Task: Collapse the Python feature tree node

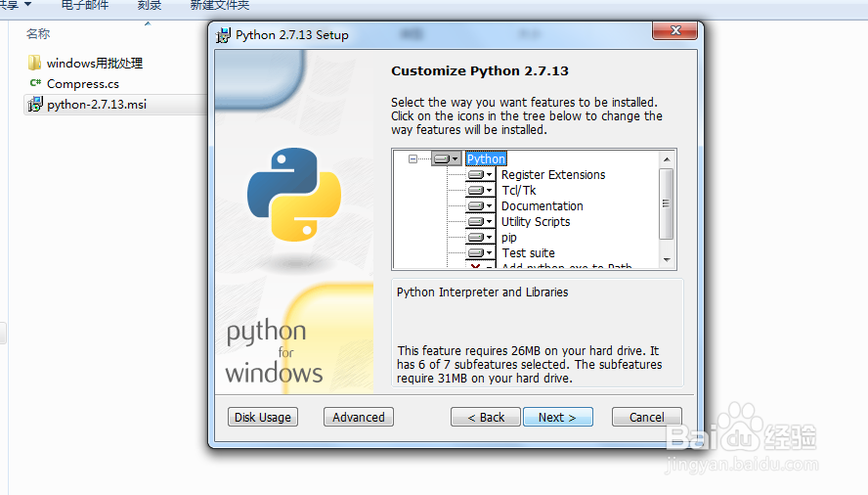Action: point(412,159)
